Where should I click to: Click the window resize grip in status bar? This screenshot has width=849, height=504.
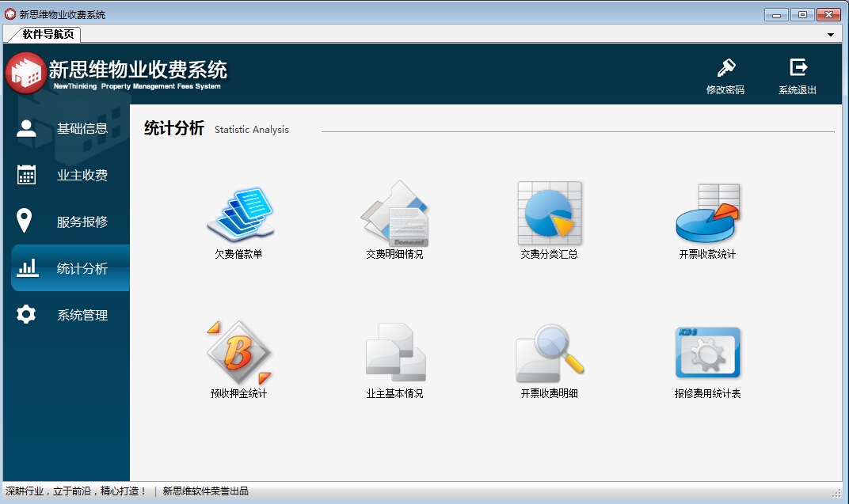pos(836,492)
